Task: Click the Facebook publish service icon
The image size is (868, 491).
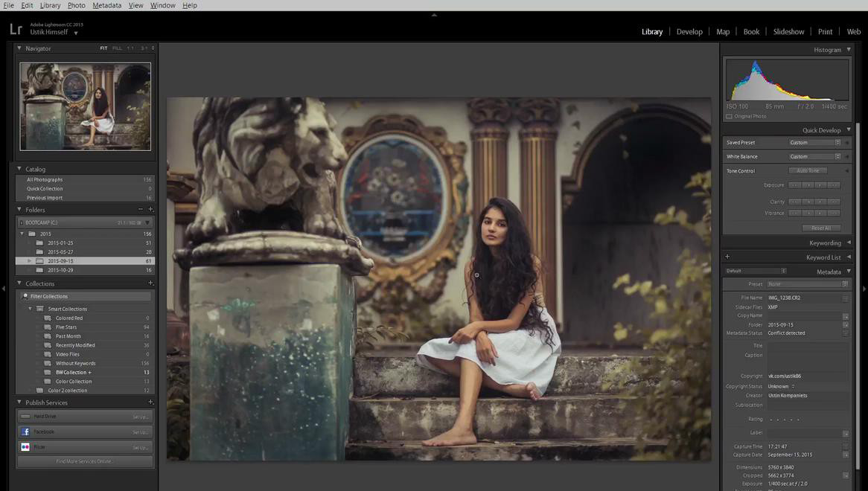Action: pos(25,431)
